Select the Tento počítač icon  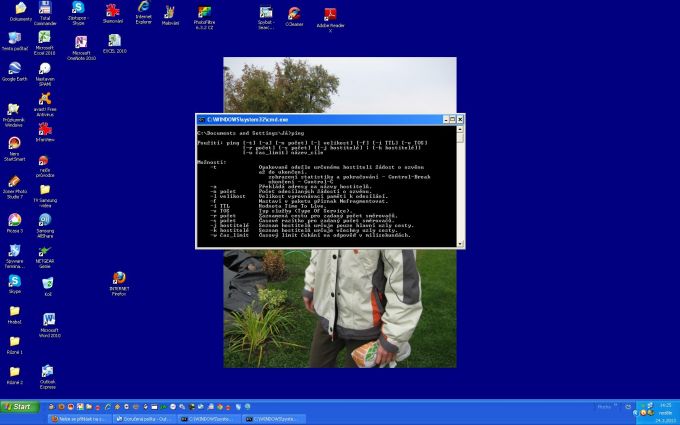point(15,38)
